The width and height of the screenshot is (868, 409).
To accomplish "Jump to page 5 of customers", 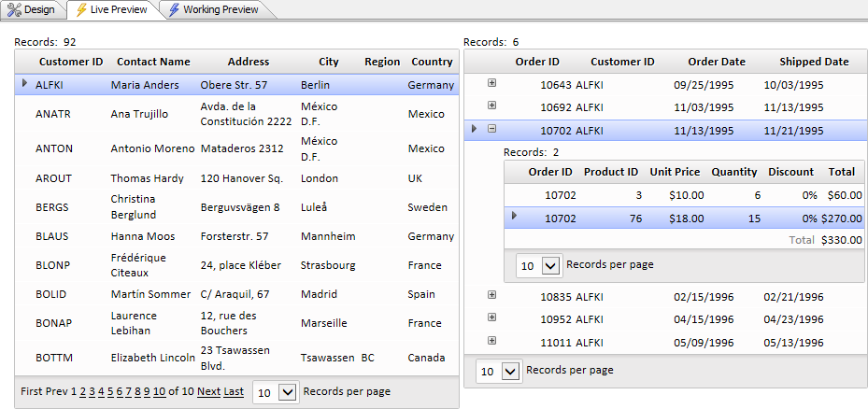I will click(110, 392).
